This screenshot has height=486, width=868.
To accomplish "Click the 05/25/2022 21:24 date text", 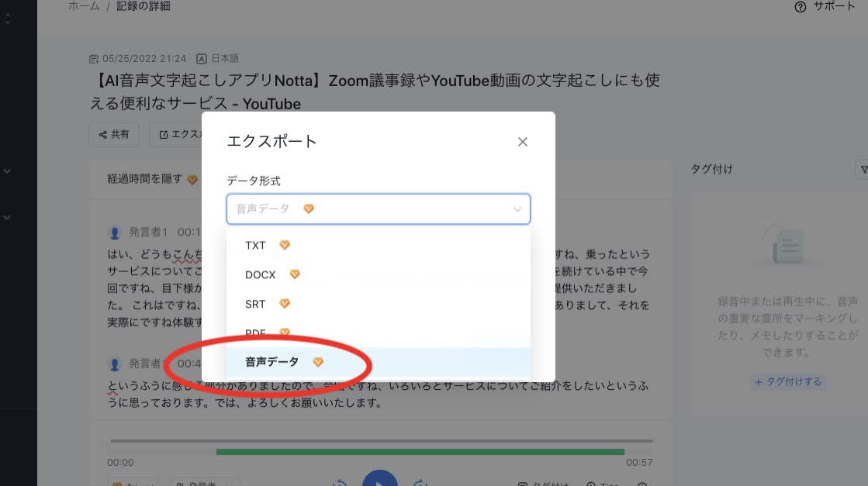I will pyautogui.click(x=144, y=59).
